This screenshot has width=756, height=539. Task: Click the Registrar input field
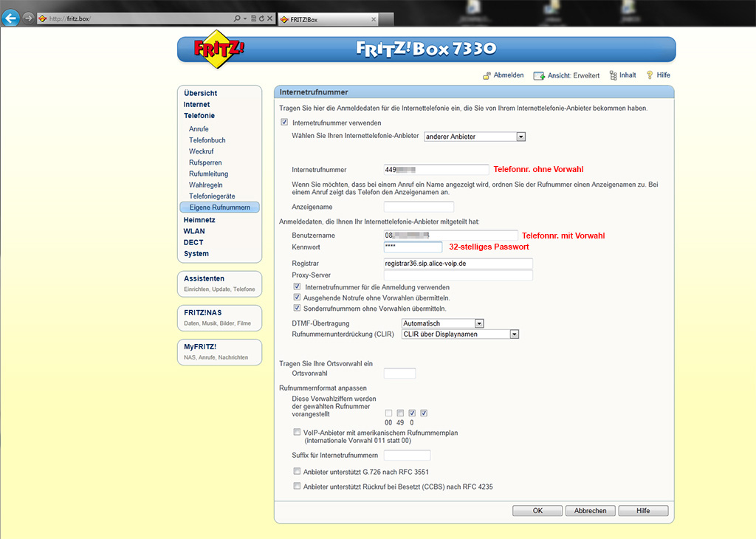point(458,264)
